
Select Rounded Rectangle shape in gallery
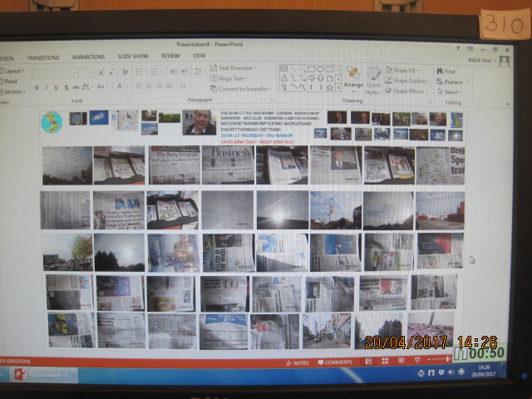(329, 70)
